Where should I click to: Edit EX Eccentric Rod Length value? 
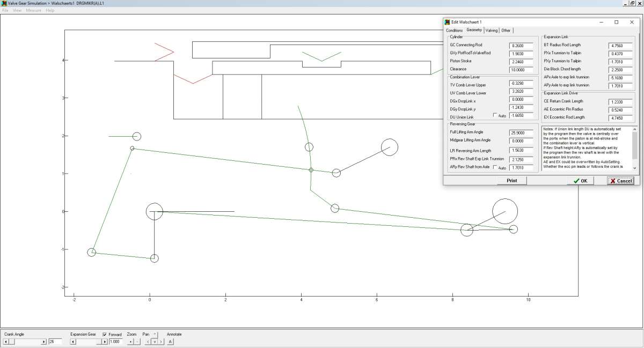coord(620,117)
